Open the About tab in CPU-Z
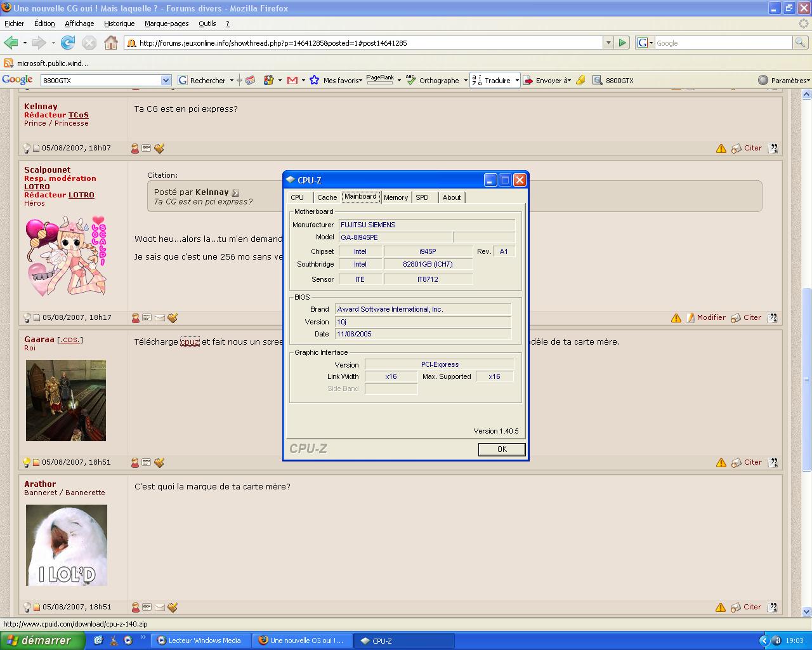 coord(452,197)
